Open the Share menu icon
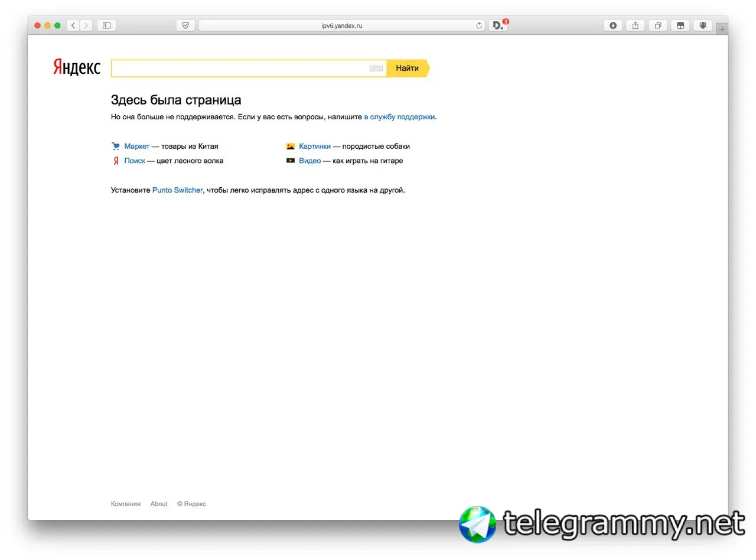The image size is (756, 560). click(635, 25)
